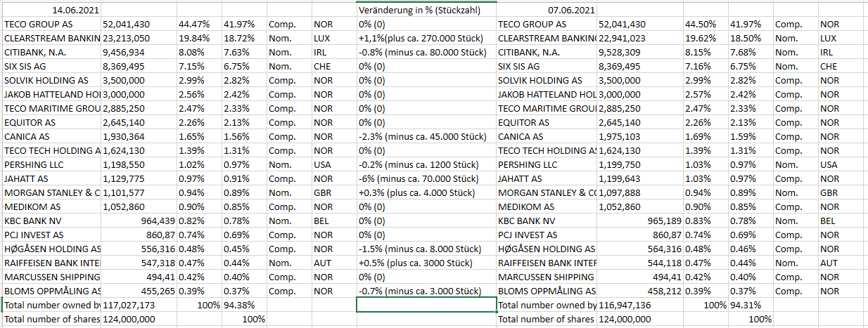Select the USA country cell in 07.06.2021 table
The height and width of the screenshot is (328, 868).
point(841,164)
